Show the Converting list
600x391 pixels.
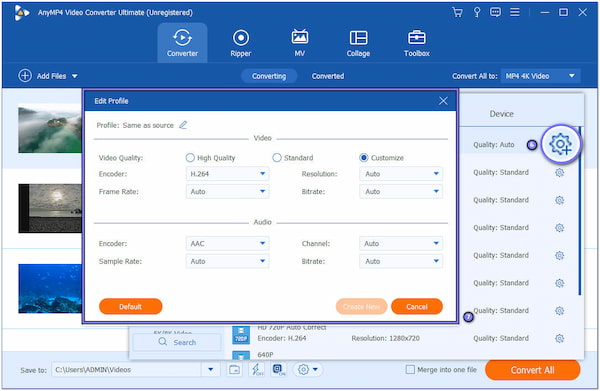click(269, 76)
